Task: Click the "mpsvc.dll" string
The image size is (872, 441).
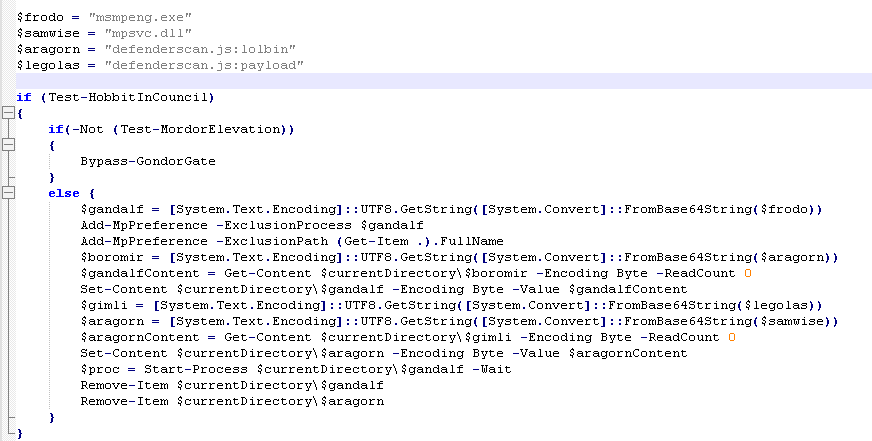Action: (x=148, y=33)
